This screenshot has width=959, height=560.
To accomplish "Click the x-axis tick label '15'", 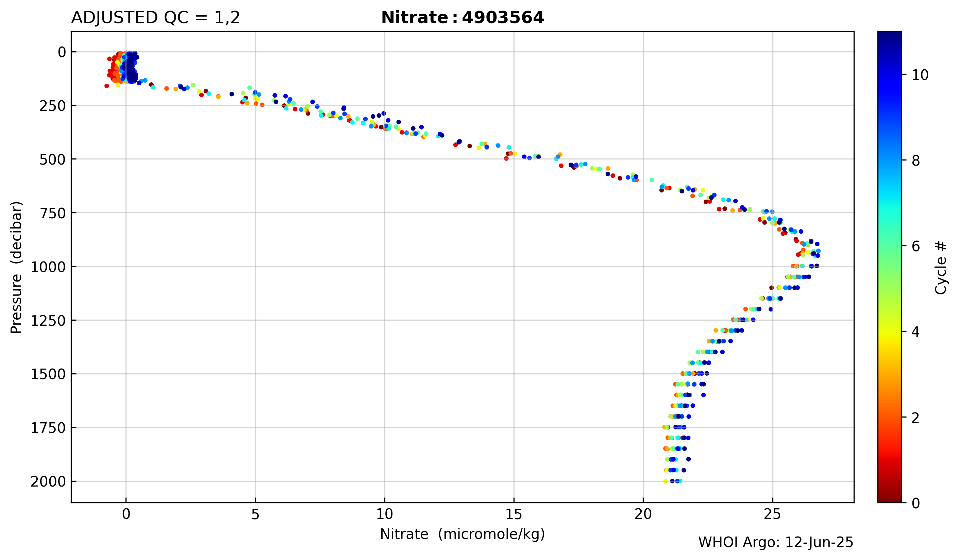I will (514, 514).
